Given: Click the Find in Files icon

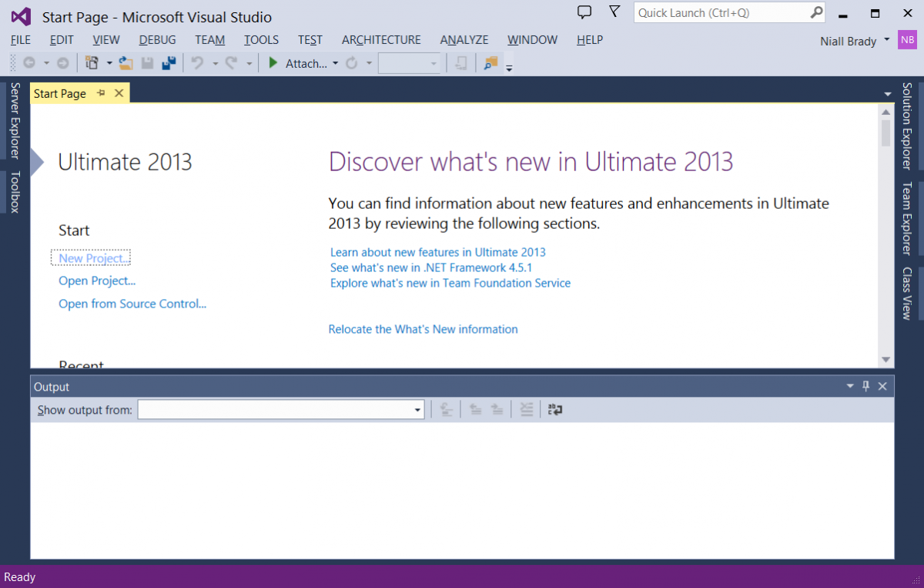Looking at the screenshot, I should [x=490, y=63].
